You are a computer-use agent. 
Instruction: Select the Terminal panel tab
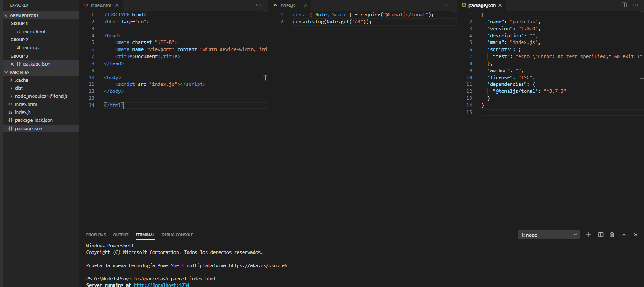[x=145, y=235]
